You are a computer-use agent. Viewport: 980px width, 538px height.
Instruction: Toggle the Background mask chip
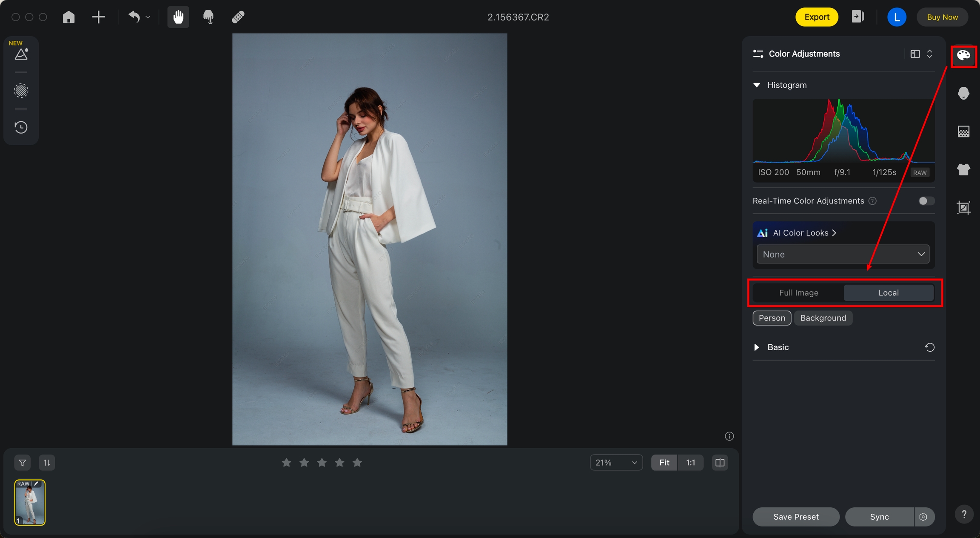823,318
